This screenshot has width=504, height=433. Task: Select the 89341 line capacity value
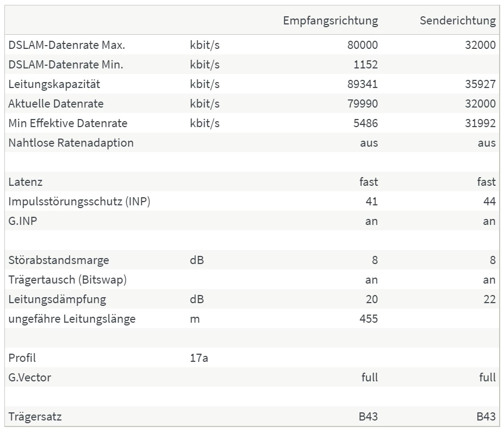pyautogui.click(x=362, y=84)
